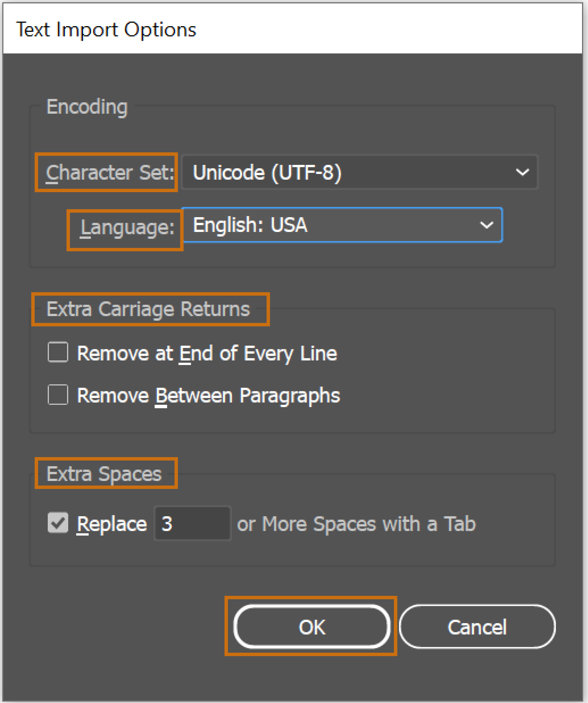Click the number of spaces field showing 3
Screen dimensions: 588x703
coord(192,524)
